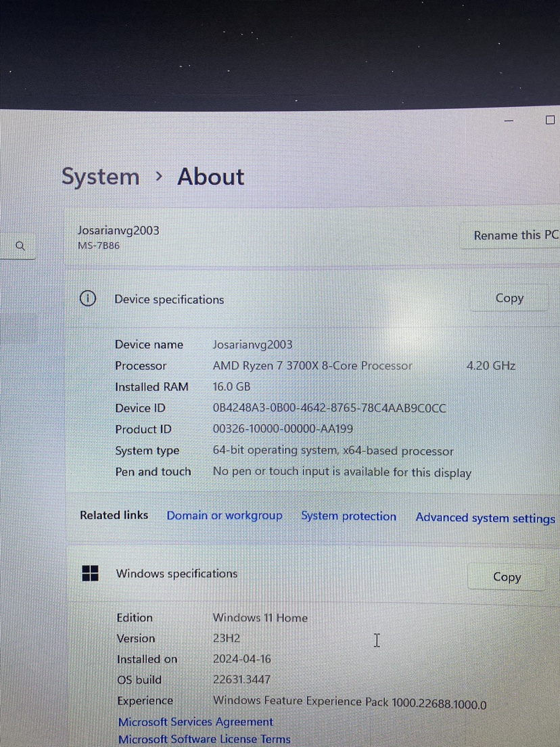The height and width of the screenshot is (747, 560).
Task: Click the Windows Feature Experience Pack value
Action: 350,702
